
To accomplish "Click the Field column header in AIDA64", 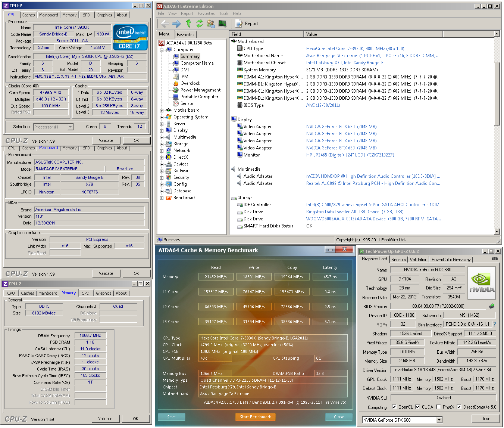I will [266, 34].
